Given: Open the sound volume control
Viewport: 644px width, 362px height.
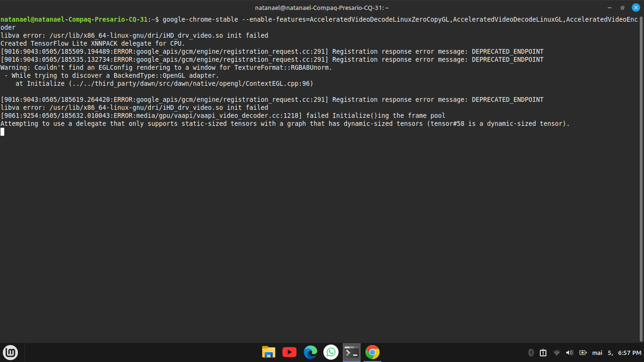Looking at the screenshot, I should pos(569,353).
